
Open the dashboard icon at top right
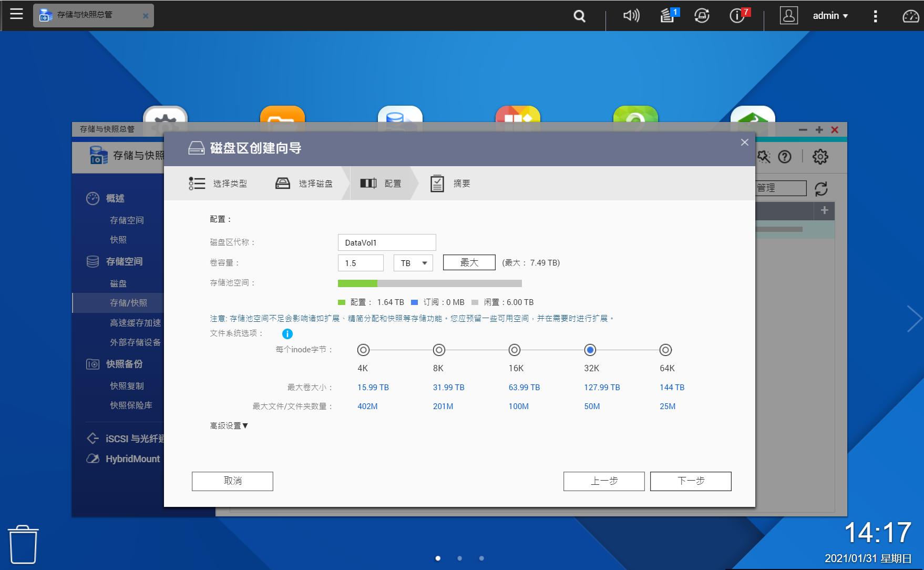[909, 16]
